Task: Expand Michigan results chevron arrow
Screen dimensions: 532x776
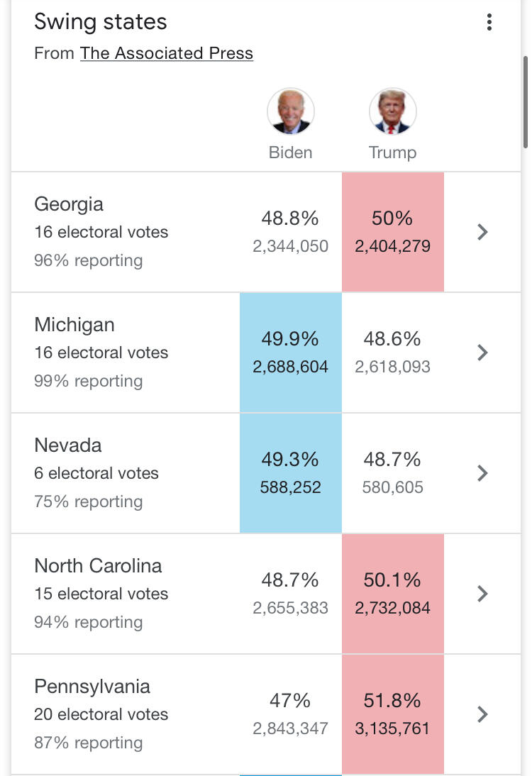Action: (x=482, y=353)
